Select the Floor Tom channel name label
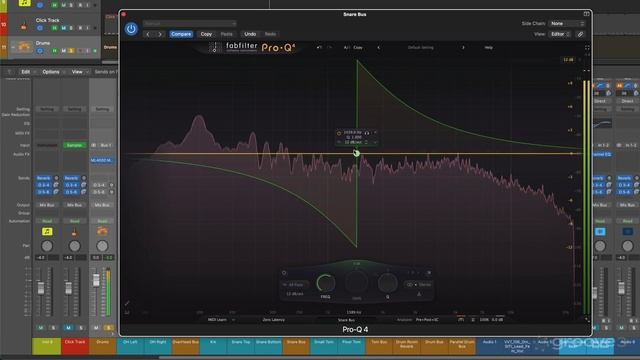 point(351,346)
